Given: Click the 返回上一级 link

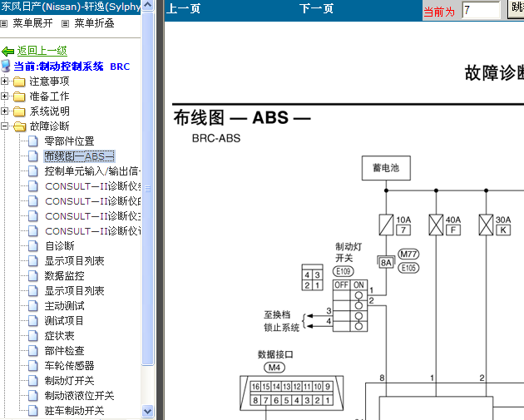Looking at the screenshot, I should [x=42, y=51].
